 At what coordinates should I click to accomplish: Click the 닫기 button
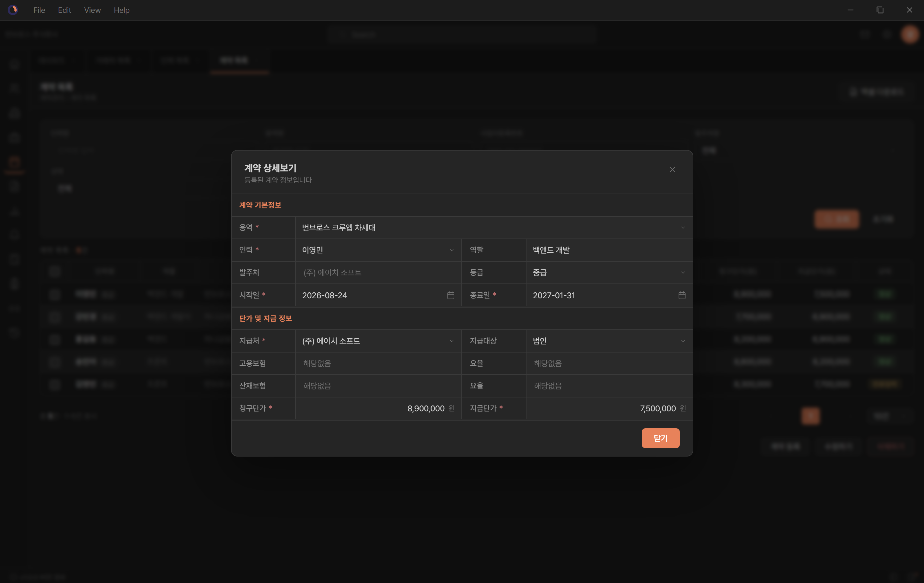[x=660, y=438]
